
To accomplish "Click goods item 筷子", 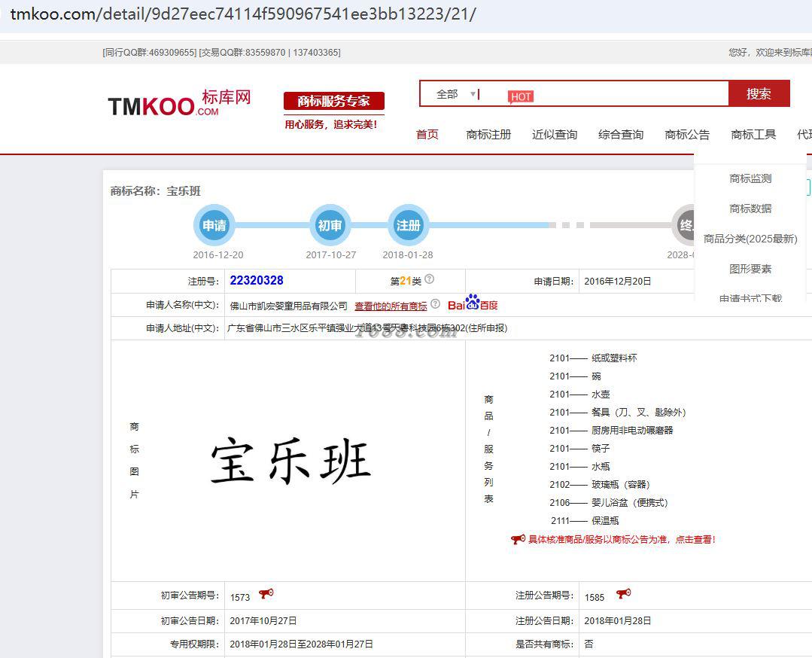I will (x=601, y=448).
